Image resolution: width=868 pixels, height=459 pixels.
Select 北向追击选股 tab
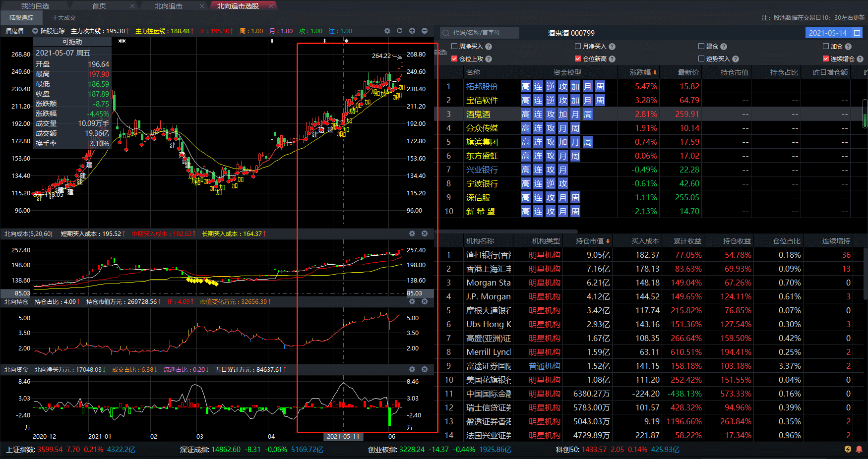tap(238, 6)
